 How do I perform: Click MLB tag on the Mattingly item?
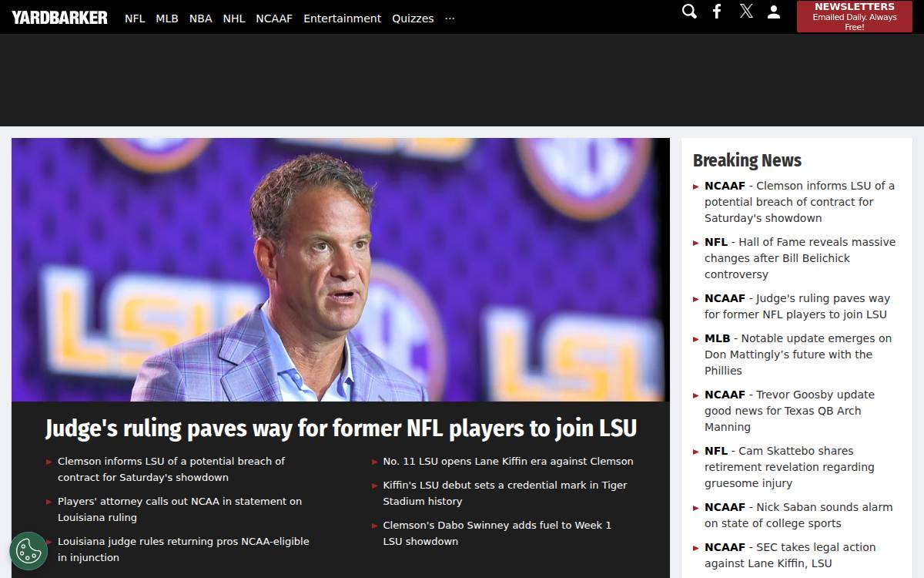click(717, 338)
